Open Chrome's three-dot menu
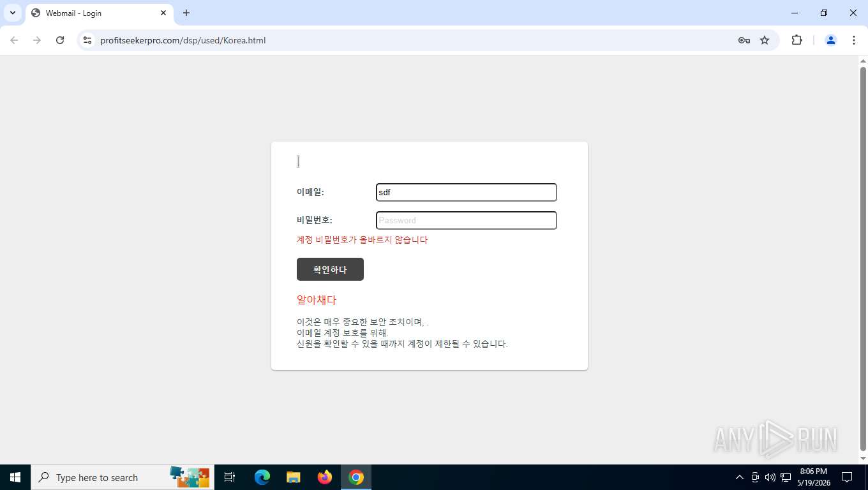Image resolution: width=868 pixels, height=490 pixels. (x=853, y=40)
